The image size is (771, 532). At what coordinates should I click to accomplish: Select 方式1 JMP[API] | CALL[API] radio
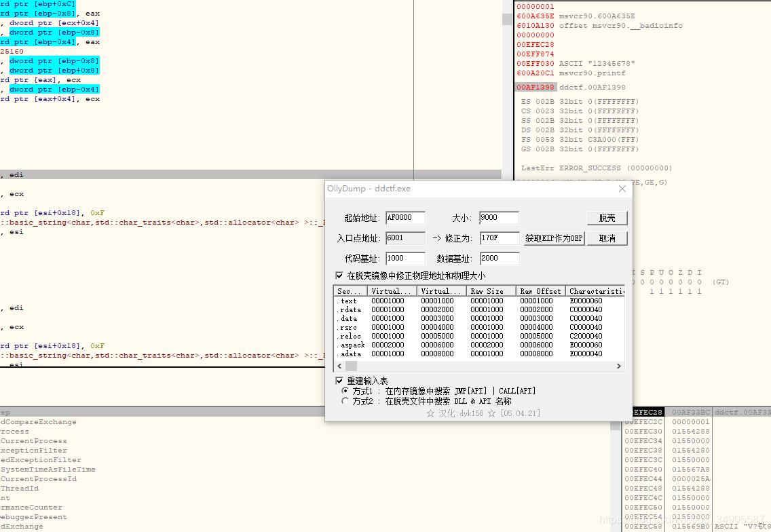pos(345,391)
